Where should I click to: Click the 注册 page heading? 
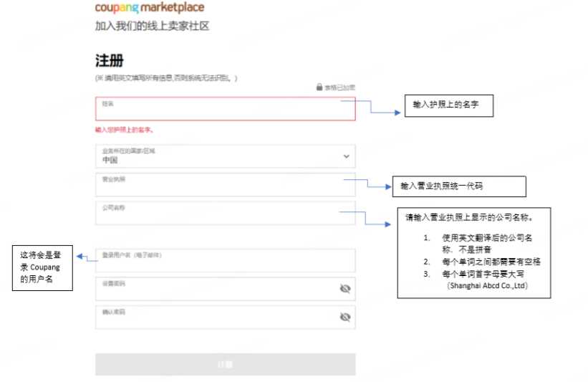tap(110, 60)
